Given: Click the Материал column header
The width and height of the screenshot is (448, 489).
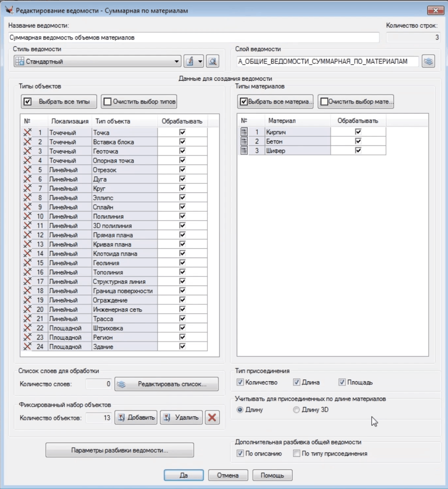Looking at the screenshot, I should (x=282, y=121).
